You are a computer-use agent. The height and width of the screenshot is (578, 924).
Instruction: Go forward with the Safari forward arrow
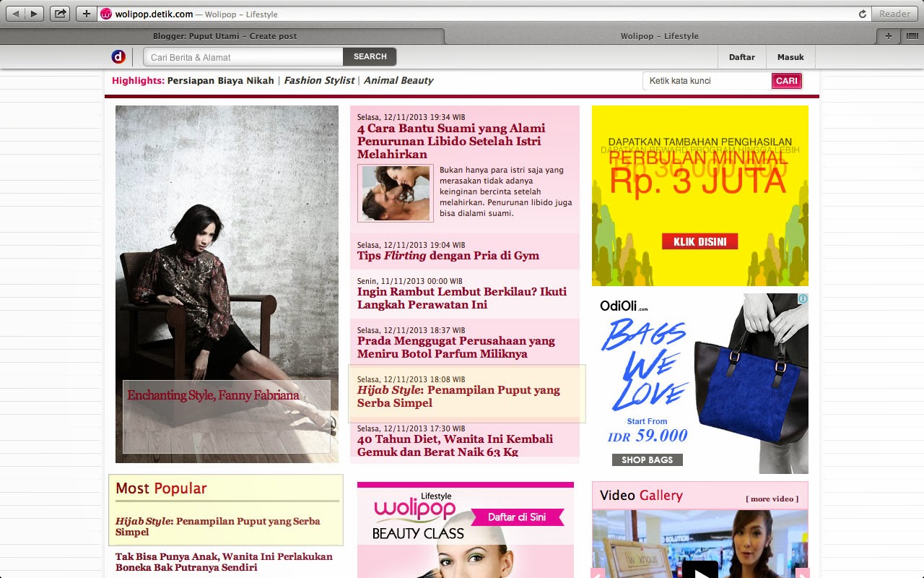coord(34,14)
